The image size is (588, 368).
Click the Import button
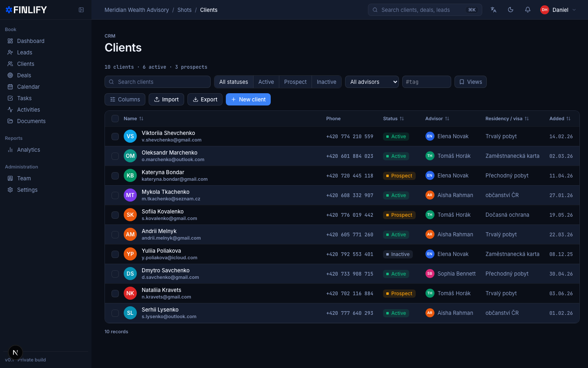(x=166, y=99)
